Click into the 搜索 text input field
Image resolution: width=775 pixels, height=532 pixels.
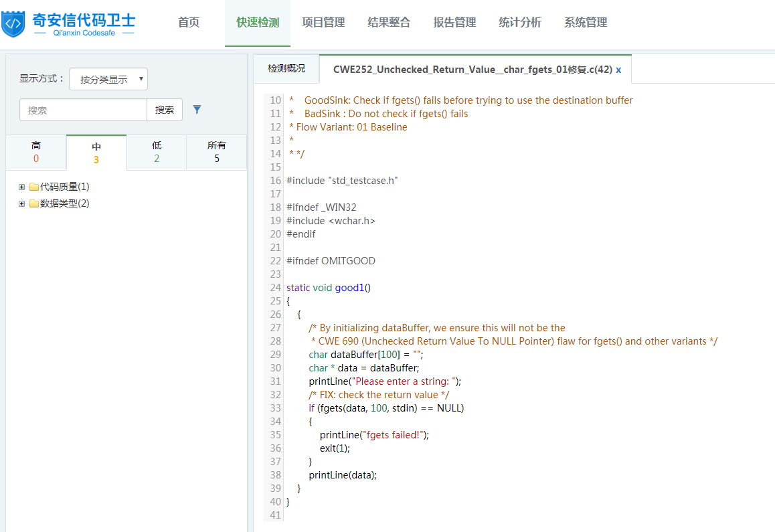[x=83, y=110]
